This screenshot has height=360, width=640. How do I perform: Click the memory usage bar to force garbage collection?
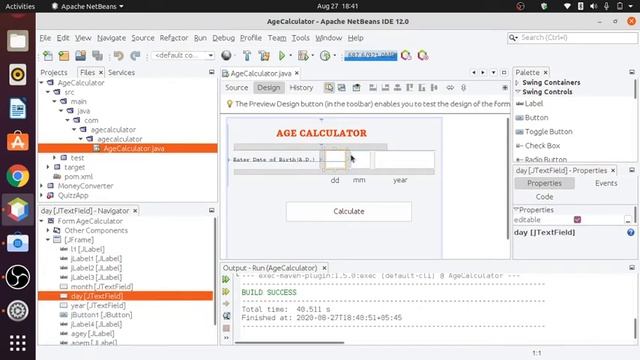coord(370,56)
